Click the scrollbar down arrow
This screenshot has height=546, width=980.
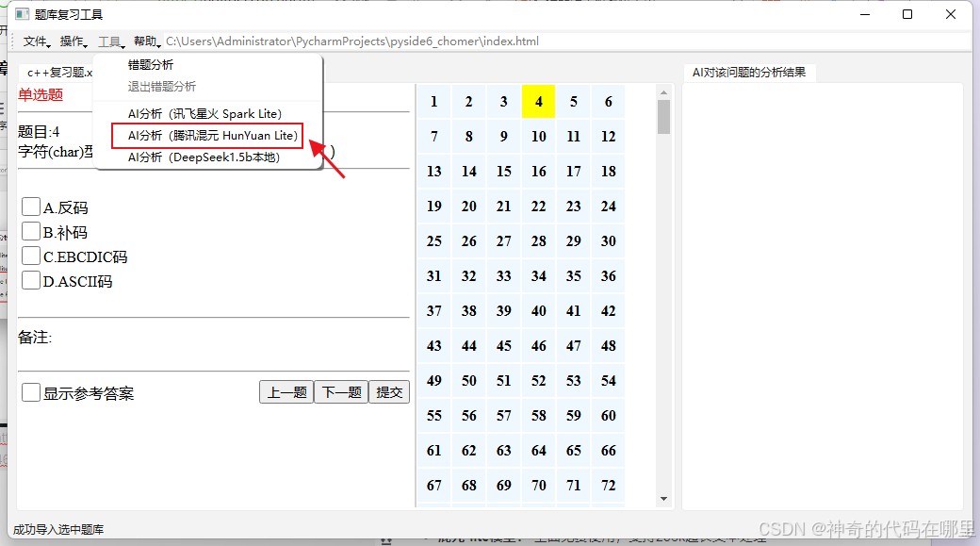click(663, 499)
